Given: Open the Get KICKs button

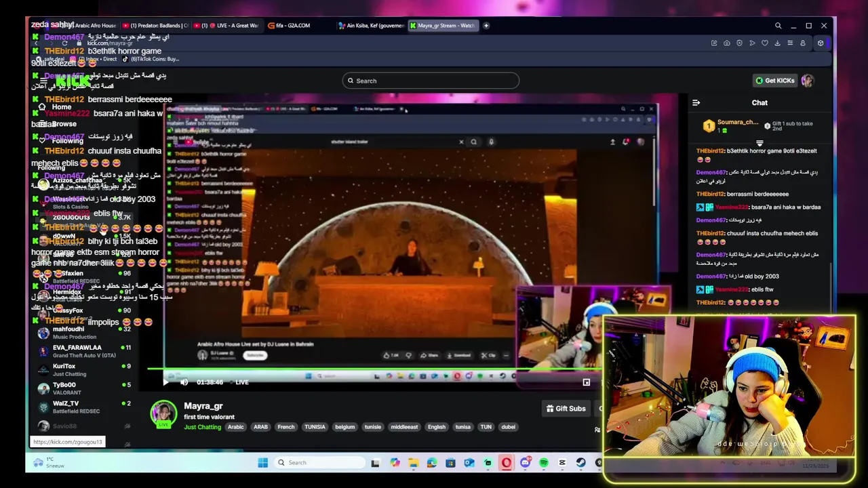Looking at the screenshot, I should (775, 81).
